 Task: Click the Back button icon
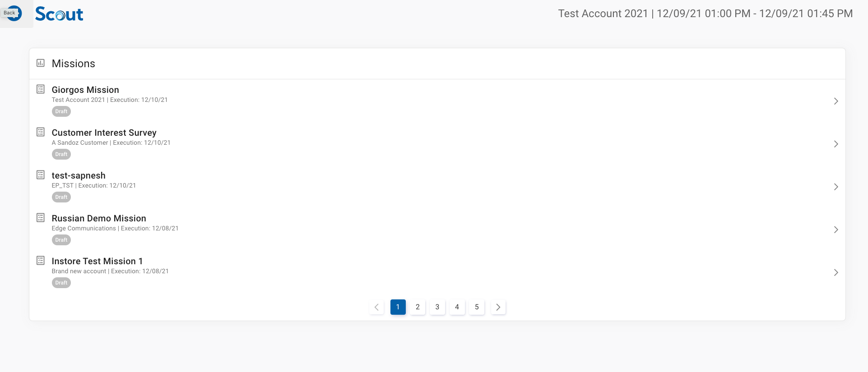13,13
